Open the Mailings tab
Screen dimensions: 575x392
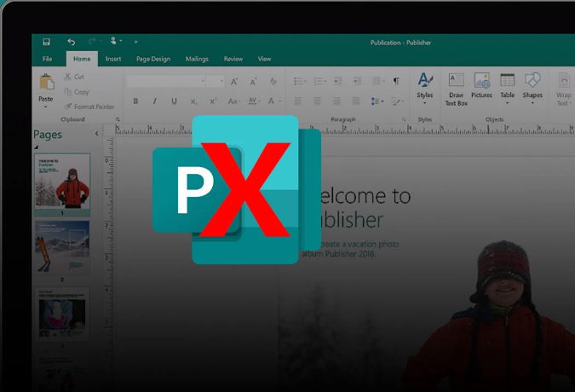(197, 59)
